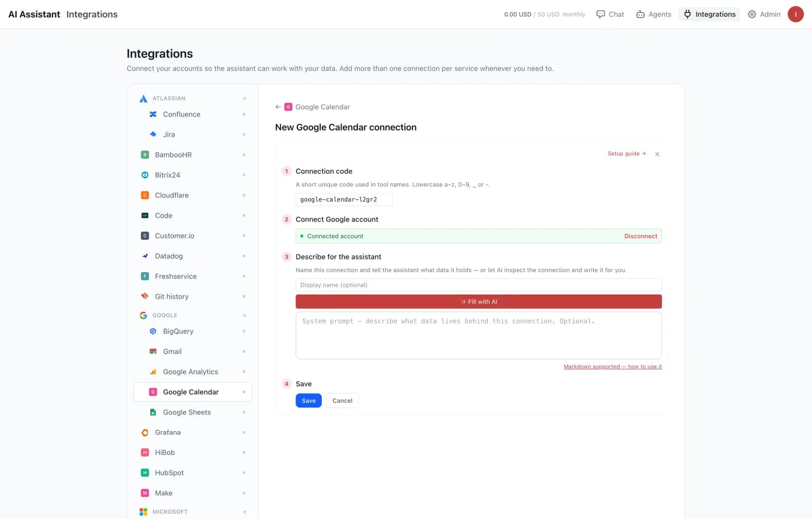Viewport: 812px width, 519px height.
Task: Click the Gmail icon
Action: point(153,351)
